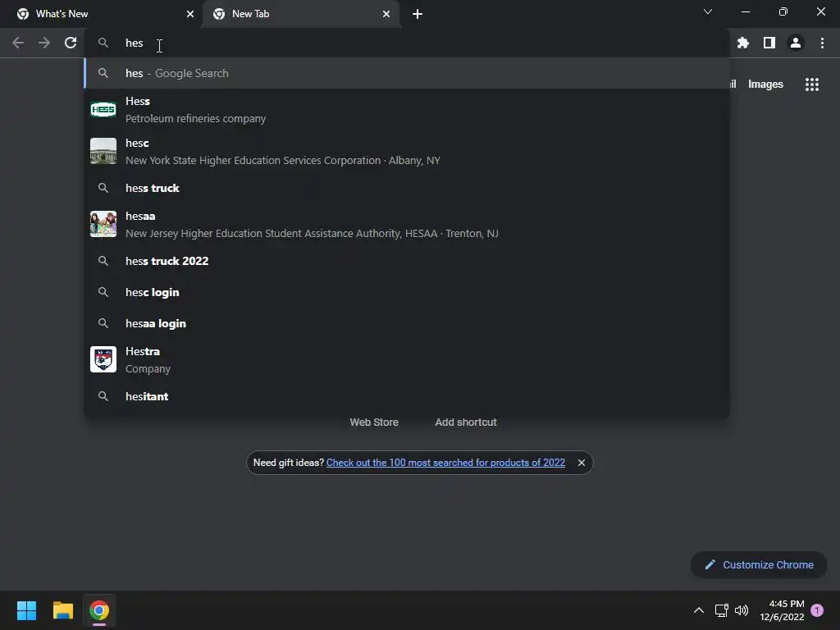Select the 'hesaa login' suggestion
Viewport: 840px width, 630px height.
coord(407,323)
